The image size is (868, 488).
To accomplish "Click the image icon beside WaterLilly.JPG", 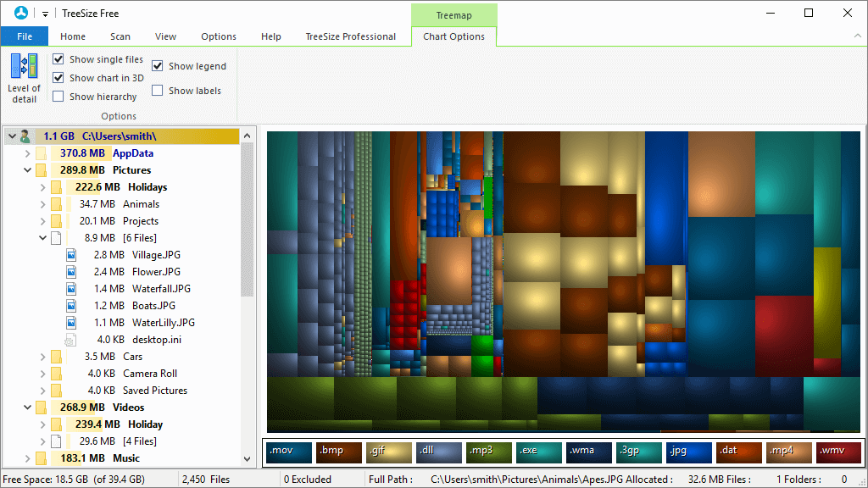I will 70,322.
